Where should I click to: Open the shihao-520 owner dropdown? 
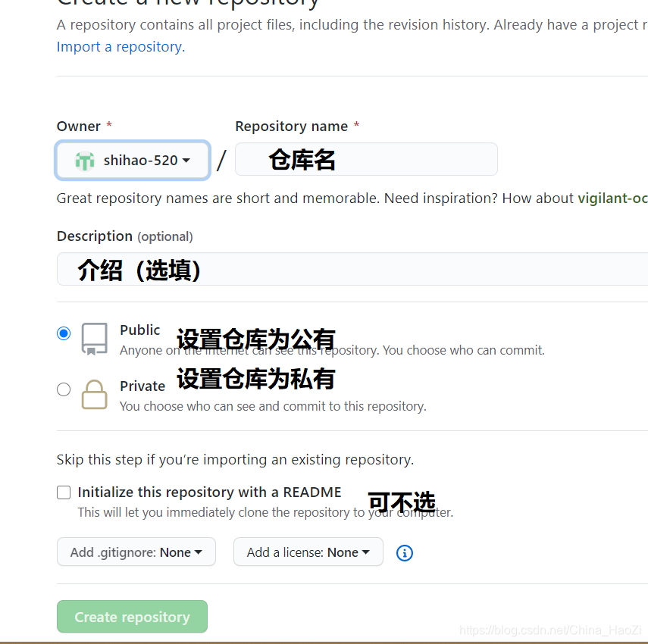pos(133,160)
